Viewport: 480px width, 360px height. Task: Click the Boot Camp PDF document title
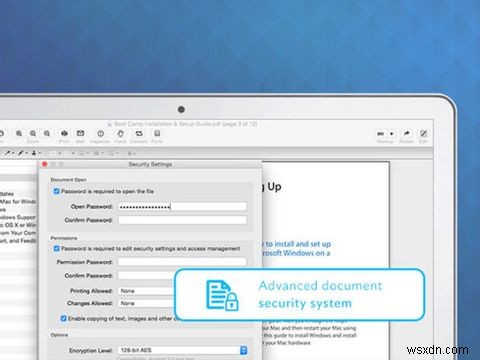pos(185,124)
